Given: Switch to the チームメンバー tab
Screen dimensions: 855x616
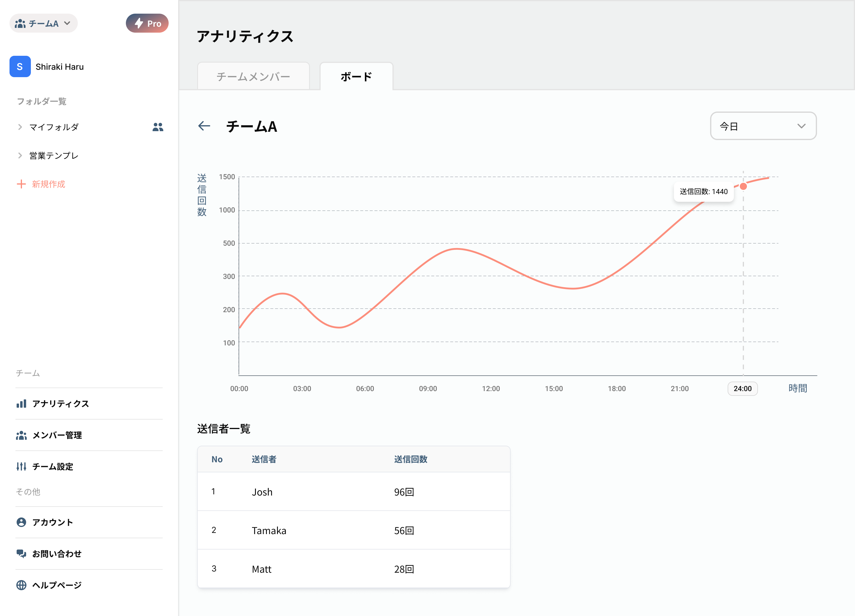Looking at the screenshot, I should 253,77.
